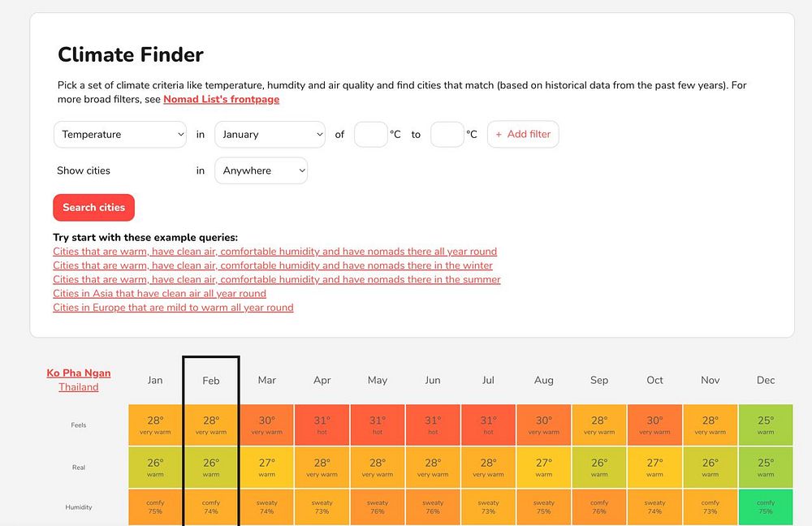Open the Temperature criteria dropdown

click(x=120, y=135)
